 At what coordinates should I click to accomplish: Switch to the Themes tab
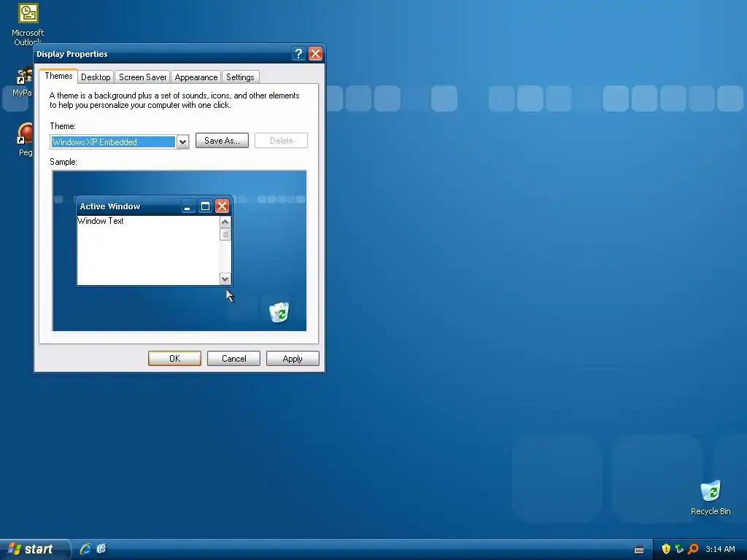pos(58,76)
